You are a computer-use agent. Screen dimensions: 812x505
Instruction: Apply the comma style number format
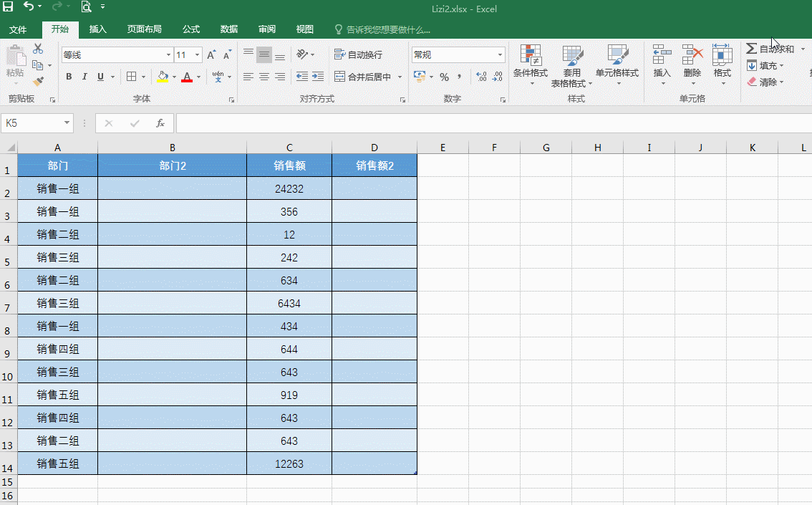point(459,77)
